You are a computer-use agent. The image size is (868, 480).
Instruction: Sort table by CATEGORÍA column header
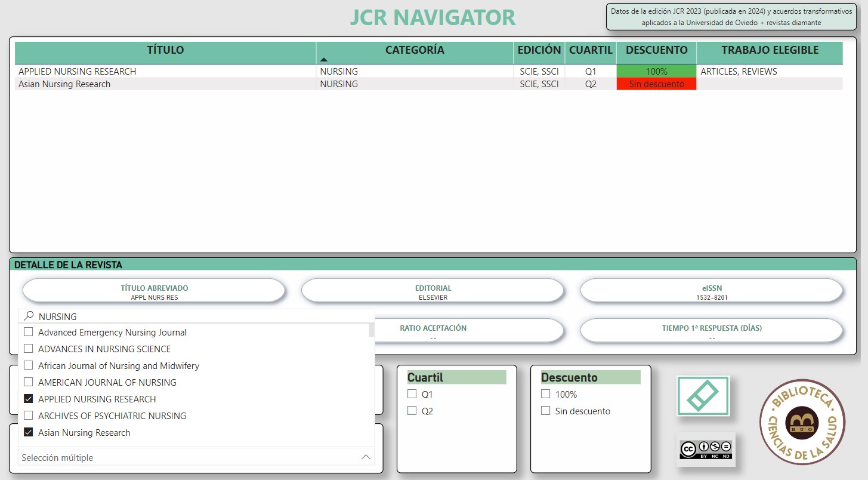[414, 50]
